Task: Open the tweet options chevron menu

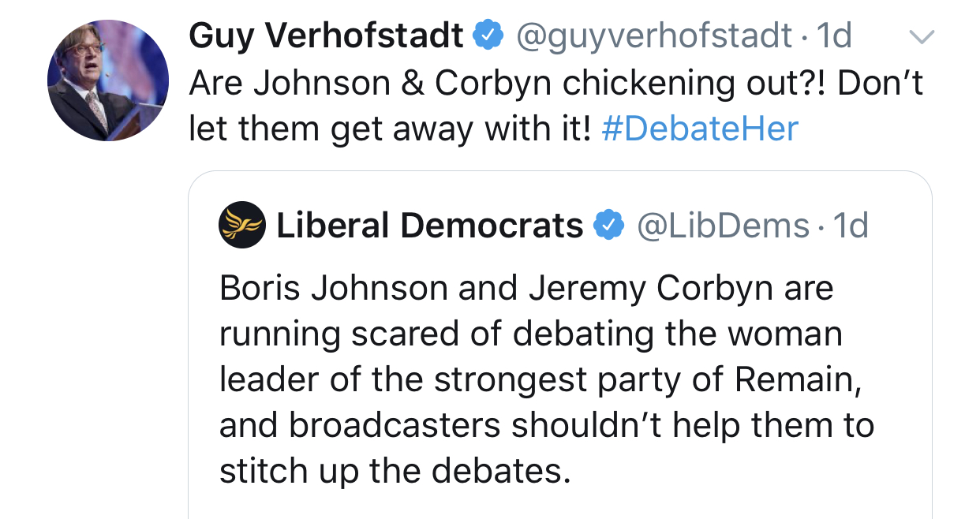Action: [921, 36]
